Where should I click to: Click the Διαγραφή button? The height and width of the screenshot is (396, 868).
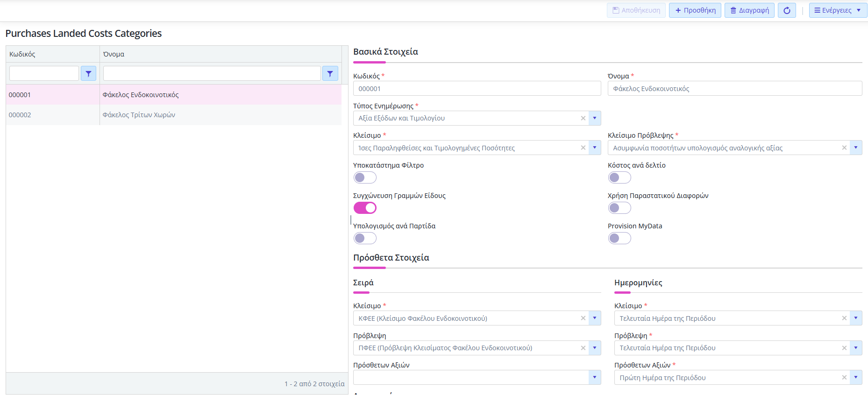pos(749,10)
